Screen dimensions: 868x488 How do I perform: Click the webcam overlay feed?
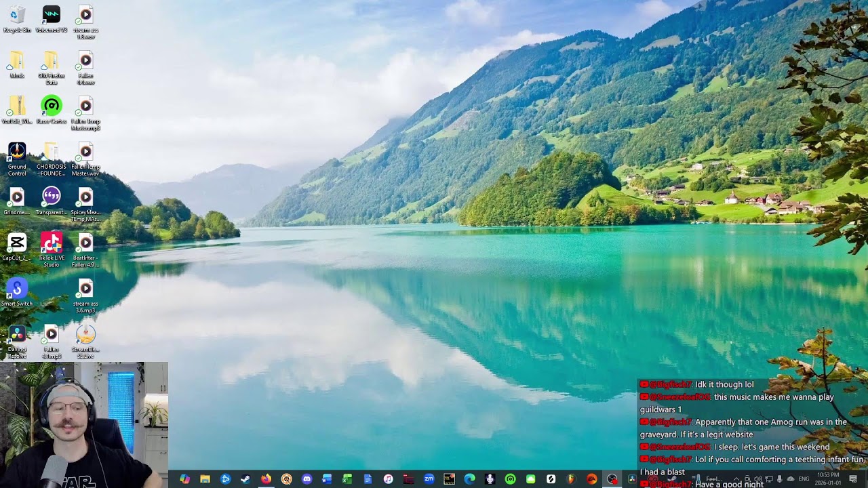[84, 425]
